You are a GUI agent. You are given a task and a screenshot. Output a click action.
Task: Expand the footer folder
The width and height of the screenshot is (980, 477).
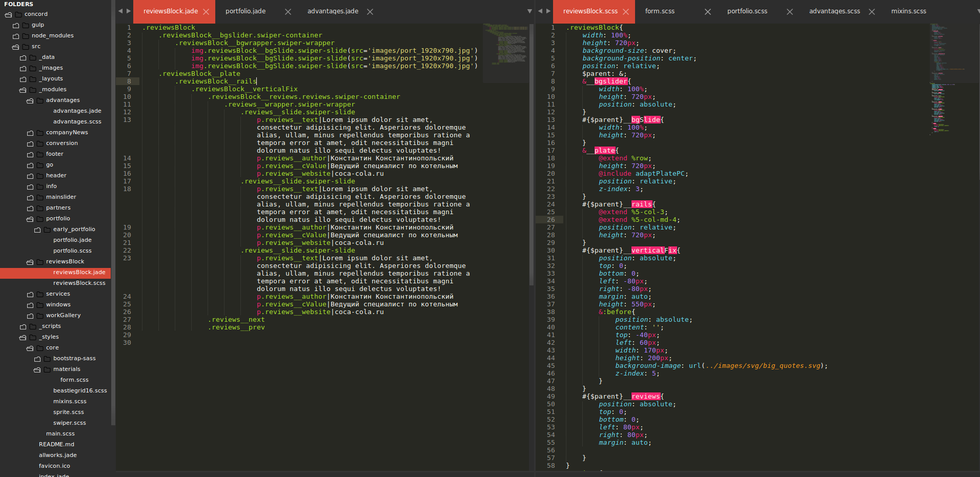pyautogui.click(x=30, y=154)
